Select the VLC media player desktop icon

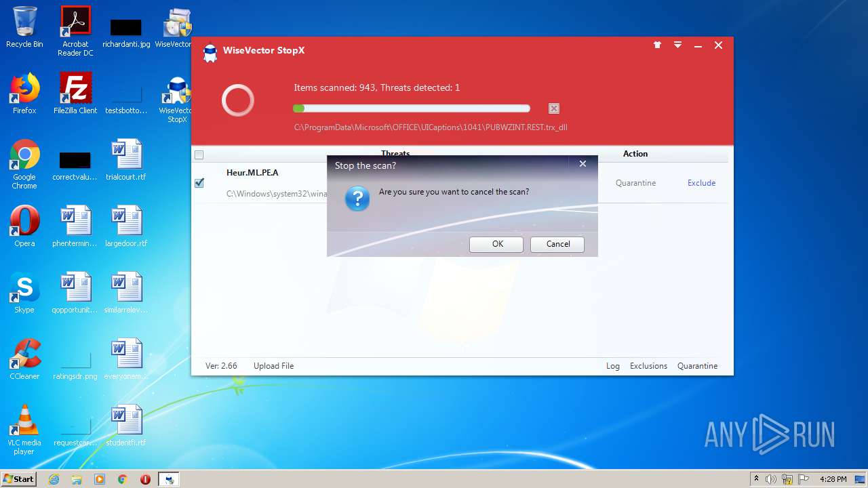coord(24,430)
